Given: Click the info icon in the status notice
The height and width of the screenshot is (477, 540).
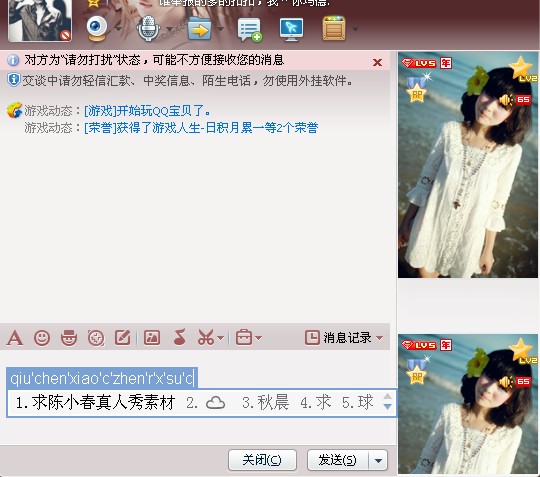Looking at the screenshot, I should [13, 60].
